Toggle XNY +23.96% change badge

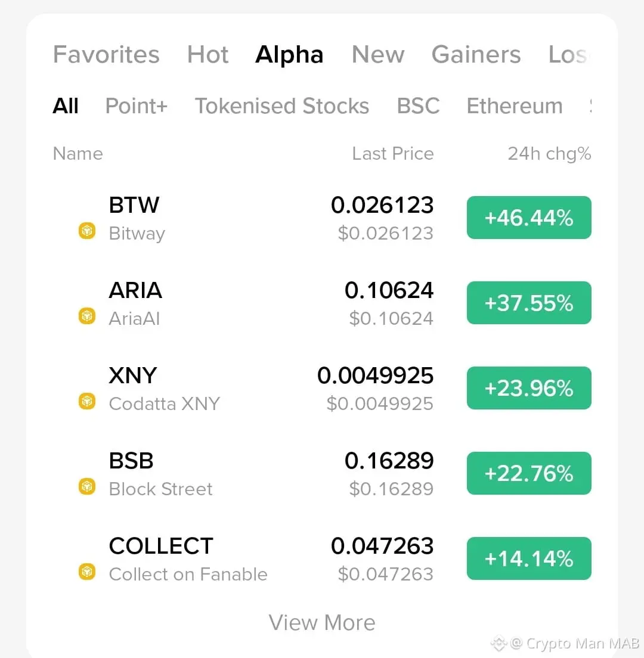coord(529,388)
